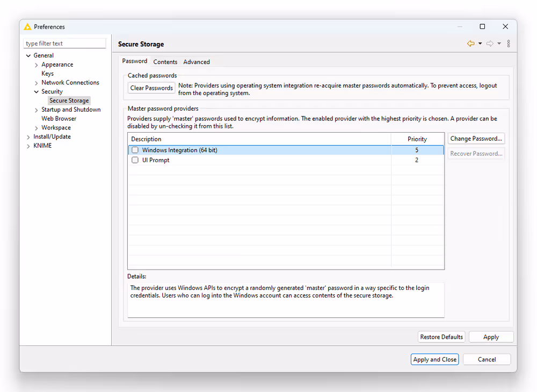
Task: Switch to the Contents tab
Action: 165,62
